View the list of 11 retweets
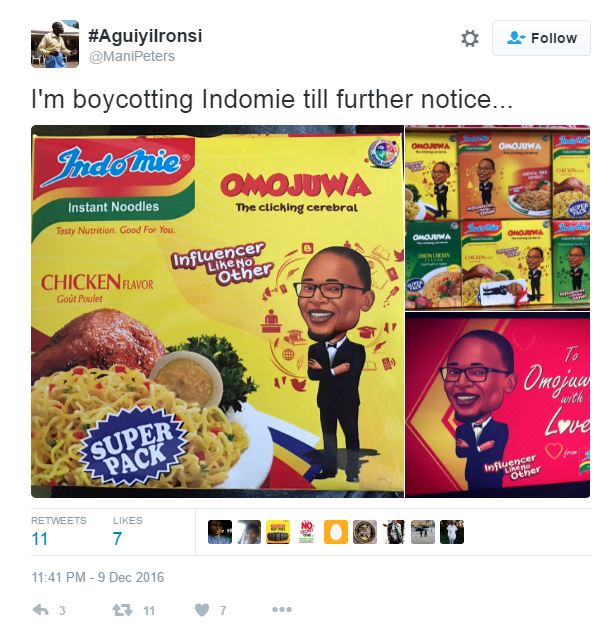The image size is (615, 626). pos(58,532)
